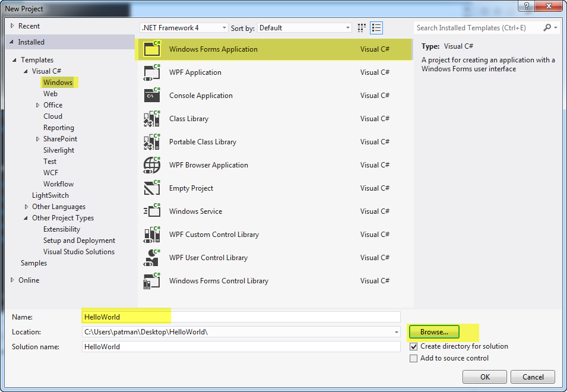
Task: Select the Workflow template category
Action: pyautogui.click(x=58, y=184)
